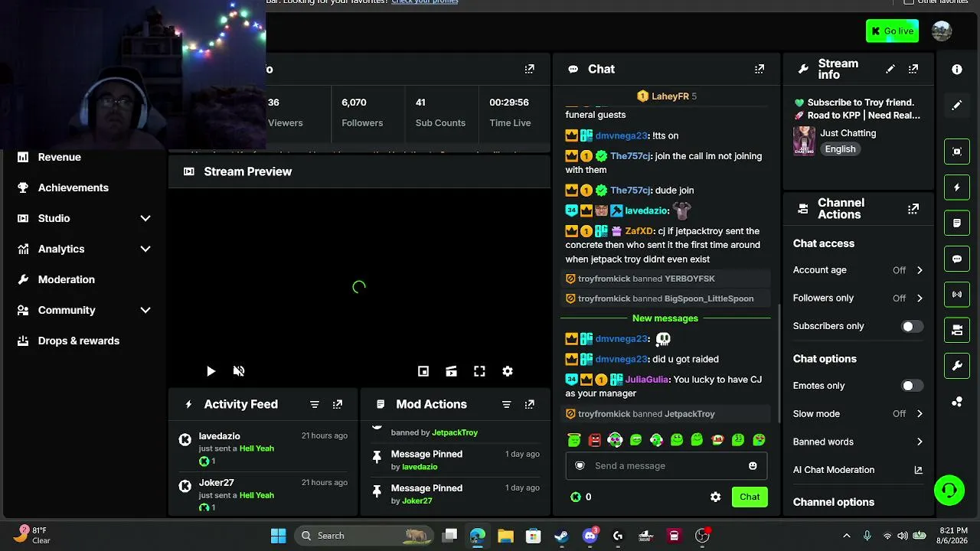Unmute the stream preview audio
This screenshot has height=551, width=980.
[x=239, y=371]
